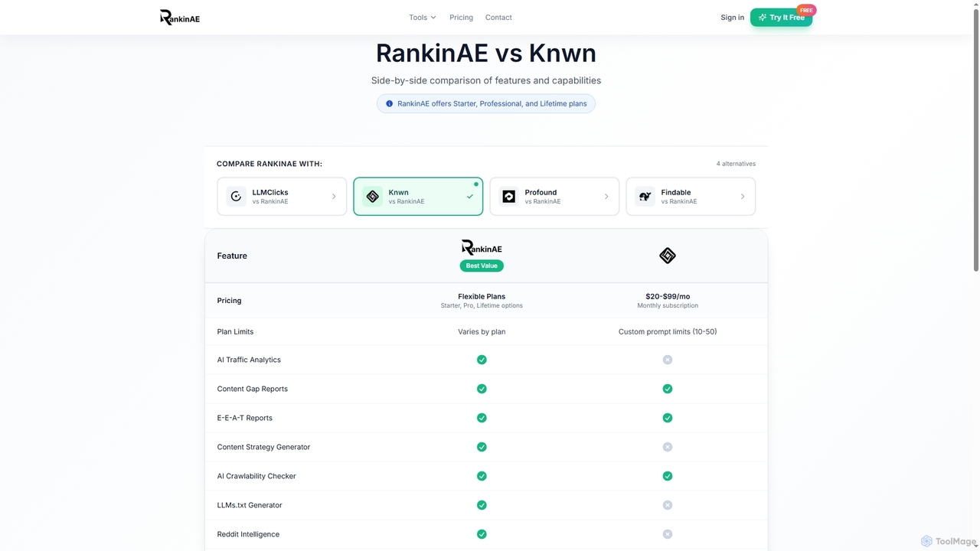This screenshot has height=551, width=980.
Task: Click the Profound logo icon
Action: point(508,197)
